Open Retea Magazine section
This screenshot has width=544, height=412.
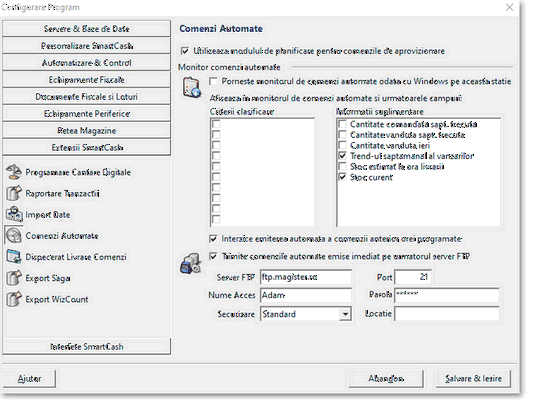click(x=86, y=131)
